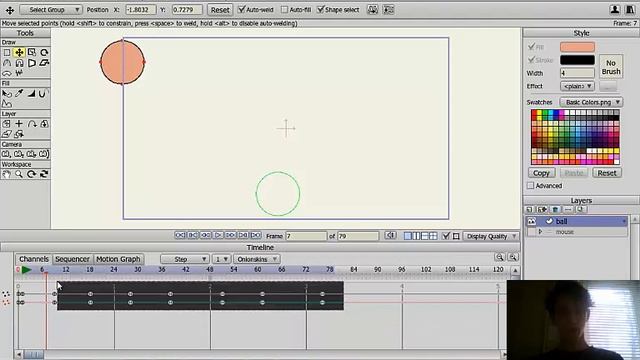Open the Step interpolation dropdown
The width and height of the screenshot is (640, 360).
coord(184,259)
